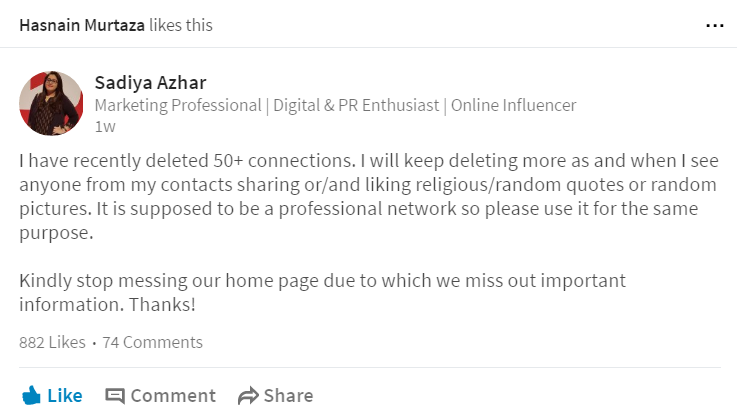Screen dimensions: 737x419
Task: Click the 'likes this' activity text
Action: [181, 25]
